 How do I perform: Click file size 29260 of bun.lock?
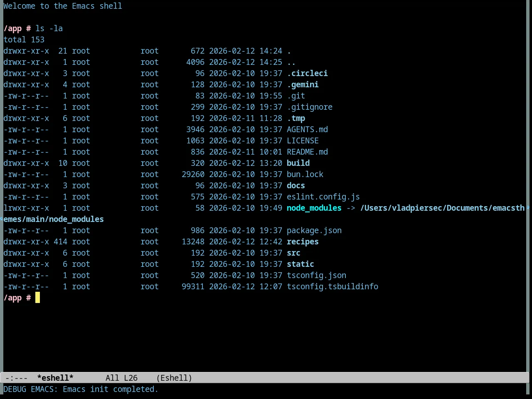pos(193,174)
